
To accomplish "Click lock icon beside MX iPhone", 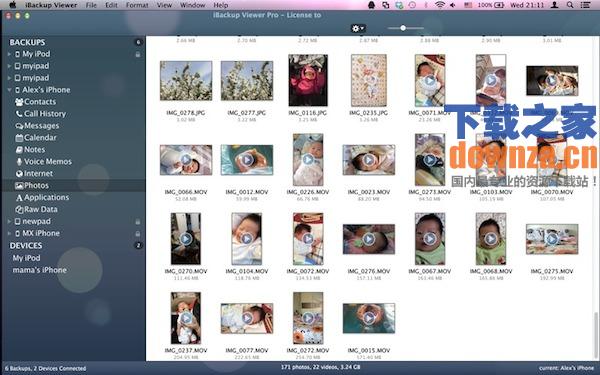I will (138, 233).
